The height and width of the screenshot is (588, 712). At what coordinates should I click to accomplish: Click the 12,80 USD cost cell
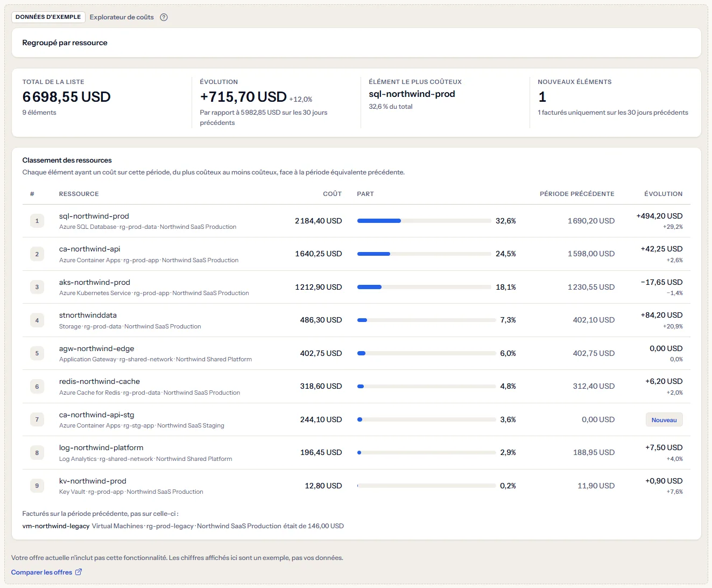coord(323,486)
